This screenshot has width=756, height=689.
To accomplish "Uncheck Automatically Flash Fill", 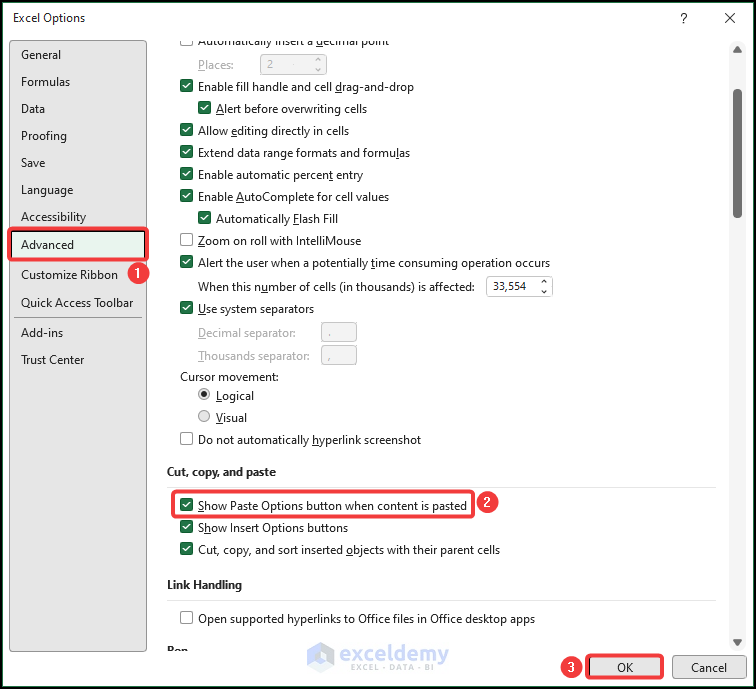I will 204,218.
